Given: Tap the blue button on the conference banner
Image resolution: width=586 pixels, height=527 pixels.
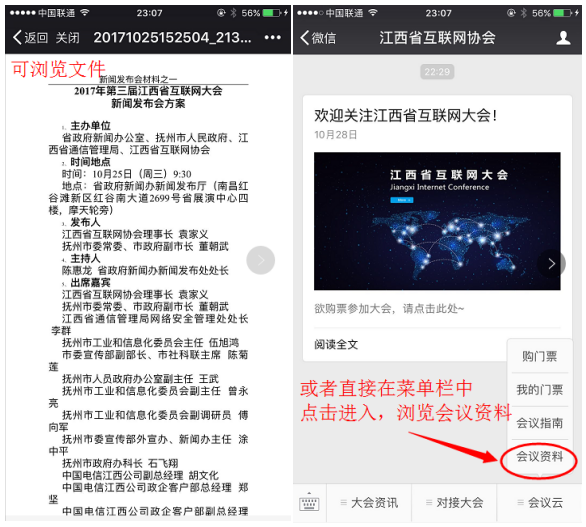Looking at the screenshot, I should point(402,200).
